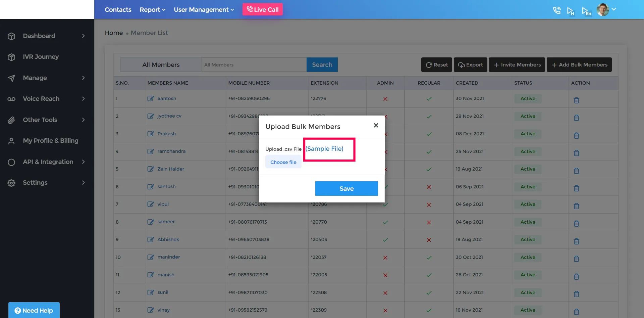Expand the Voice Reach sidebar chevron
This screenshot has width=644, height=318.
point(84,99)
